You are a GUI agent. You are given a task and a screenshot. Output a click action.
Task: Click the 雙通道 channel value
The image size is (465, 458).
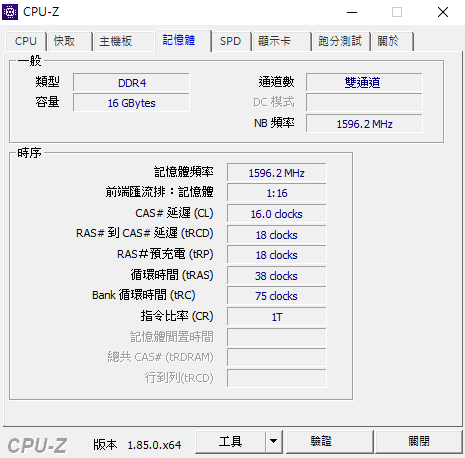pyautogui.click(x=364, y=83)
